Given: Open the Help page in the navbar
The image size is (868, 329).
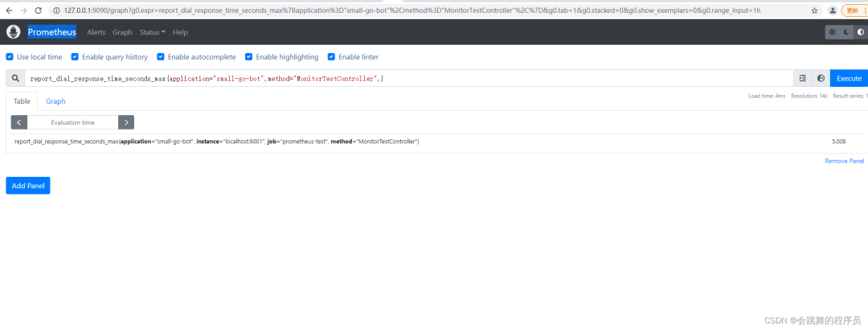Looking at the screenshot, I should pos(181,32).
